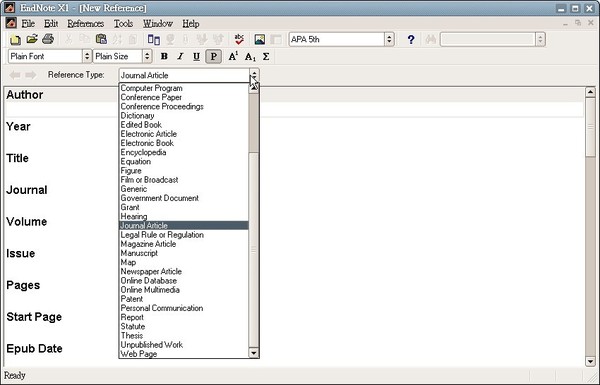Print using the printer icon
Viewport: 600px width, 385px height.
tap(48, 39)
